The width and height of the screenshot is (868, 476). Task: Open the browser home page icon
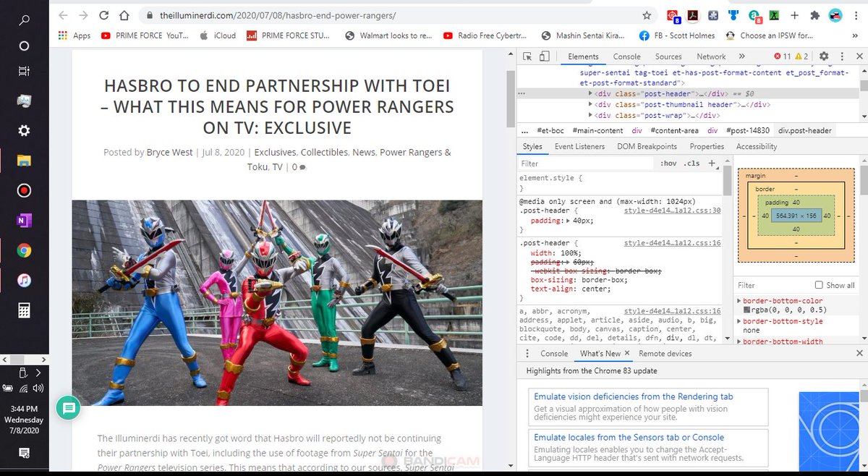[124, 15]
